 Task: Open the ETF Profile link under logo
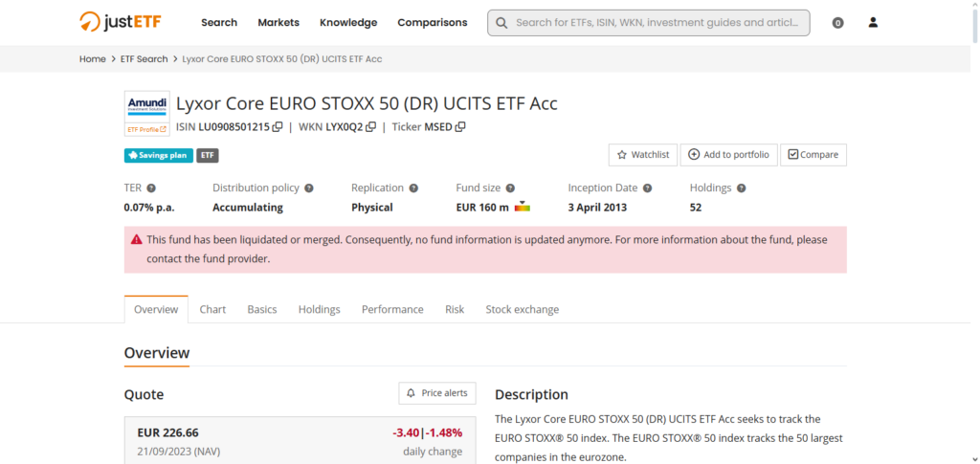coord(146,129)
